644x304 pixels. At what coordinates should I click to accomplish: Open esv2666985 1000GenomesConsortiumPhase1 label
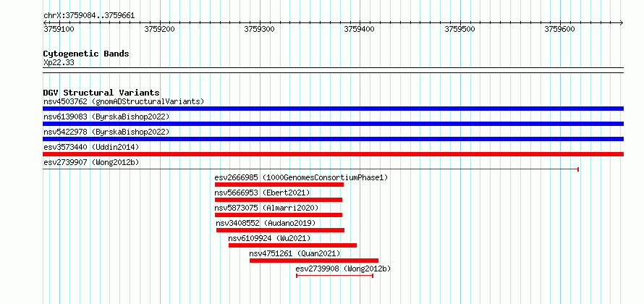(301, 177)
